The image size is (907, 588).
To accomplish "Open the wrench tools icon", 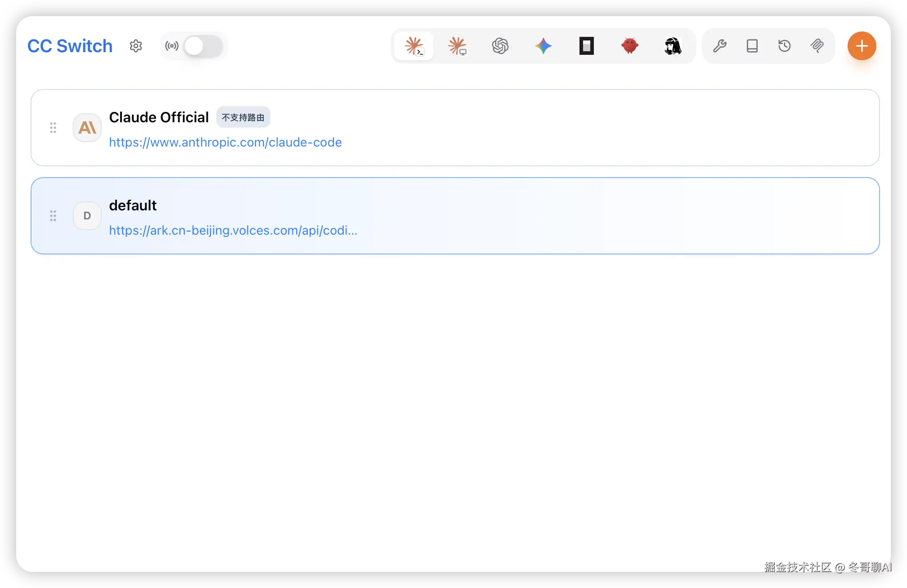I will click(x=720, y=46).
